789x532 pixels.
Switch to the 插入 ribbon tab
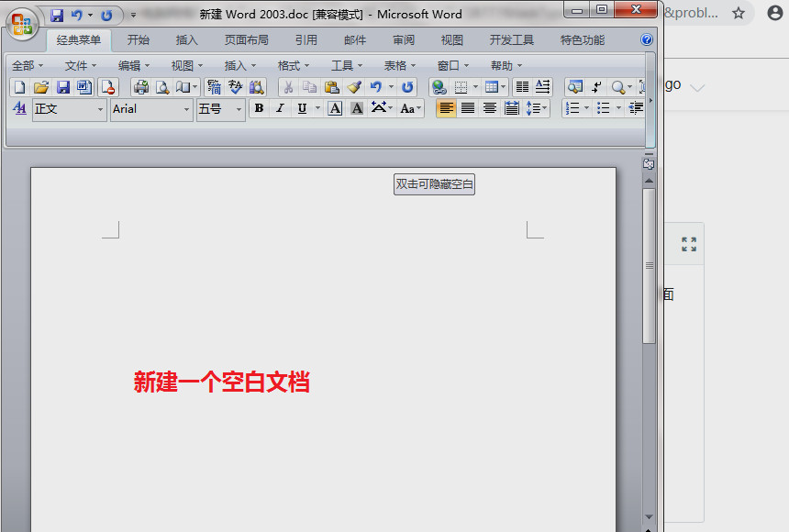186,40
